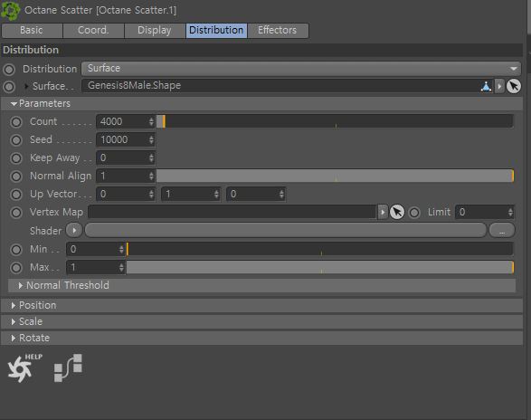The width and height of the screenshot is (531, 420).
Task: Click the Octane Scatter object icon in title
Action: pos(10,10)
